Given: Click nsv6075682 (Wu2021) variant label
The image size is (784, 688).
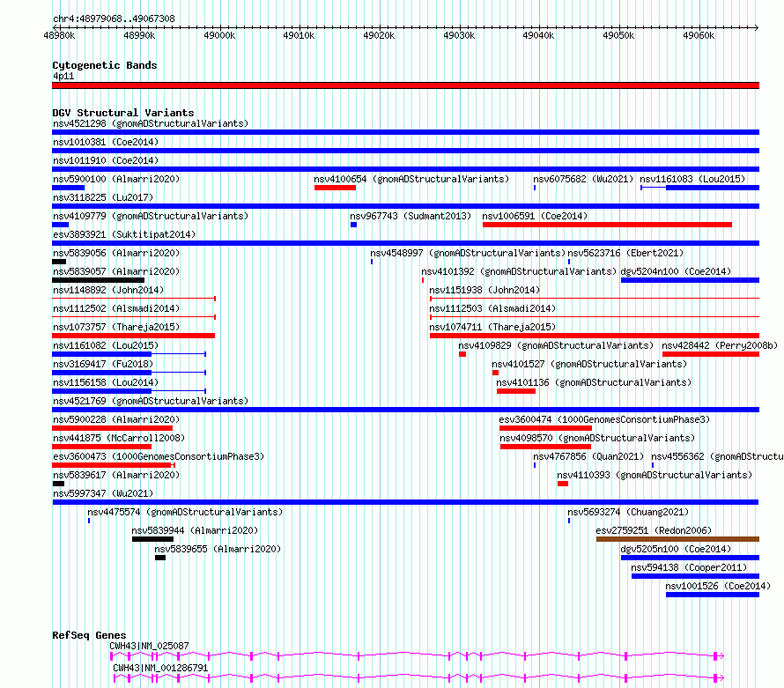Looking at the screenshot, I should pyautogui.click(x=583, y=179).
